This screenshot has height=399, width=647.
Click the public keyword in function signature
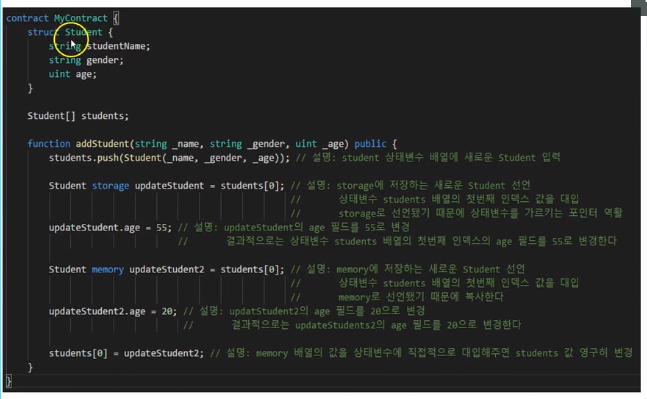coord(370,144)
